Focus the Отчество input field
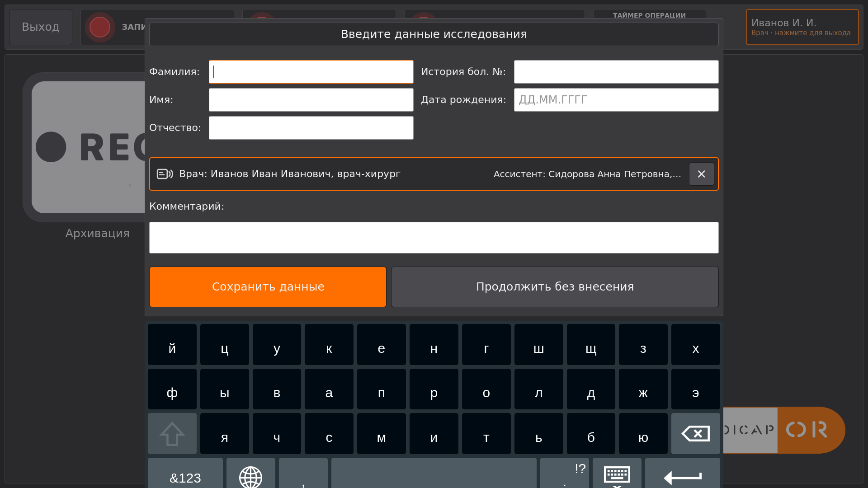 (x=311, y=128)
